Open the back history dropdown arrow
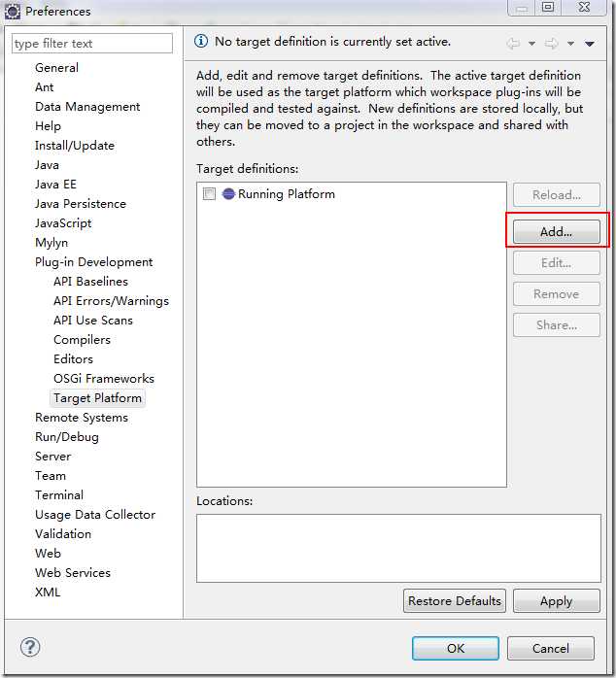616x678 pixels. (531, 44)
